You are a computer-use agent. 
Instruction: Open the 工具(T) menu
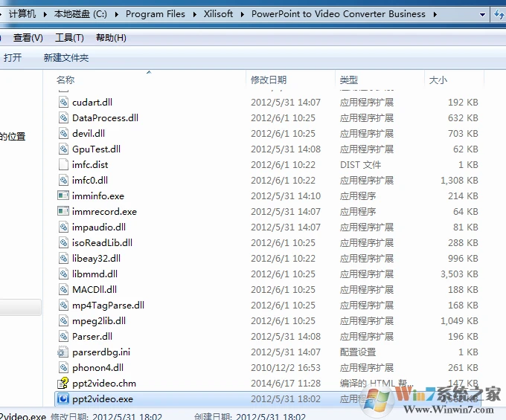click(69, 38)
